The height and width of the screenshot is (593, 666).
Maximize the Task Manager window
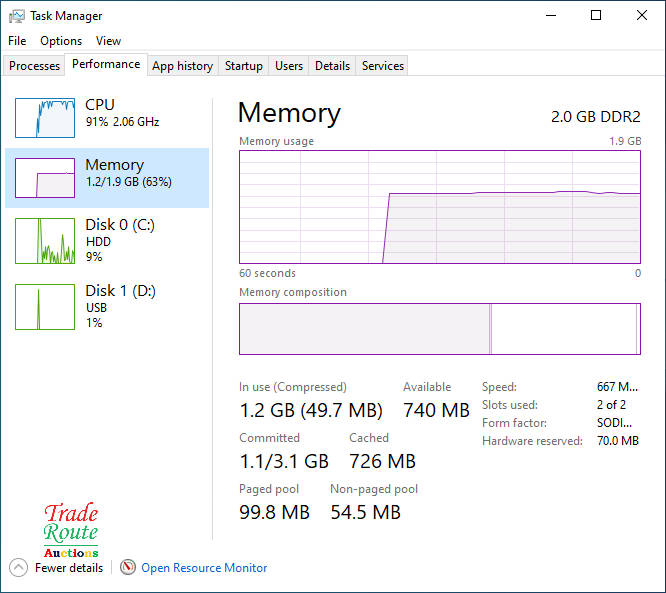coord(596,16)
